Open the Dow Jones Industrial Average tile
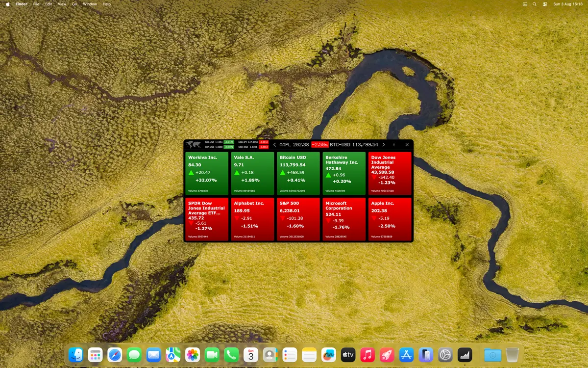The width and height of the screenshot is (588, 368). click(390, 174)
